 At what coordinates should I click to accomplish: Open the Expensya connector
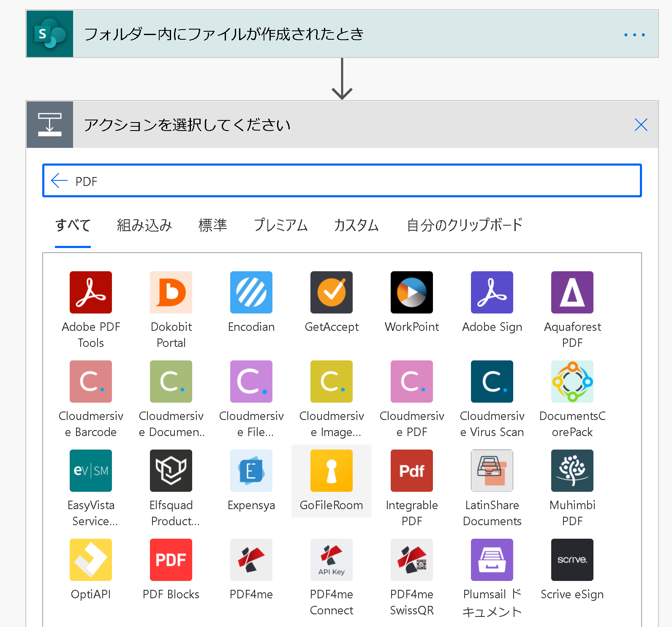251,471
